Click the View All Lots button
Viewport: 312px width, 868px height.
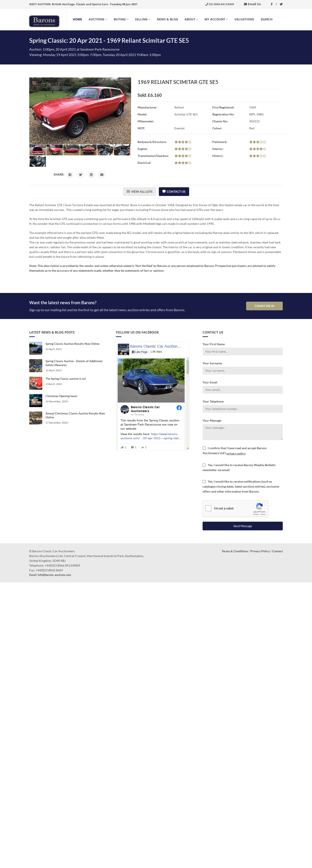[x=139, y=192]
